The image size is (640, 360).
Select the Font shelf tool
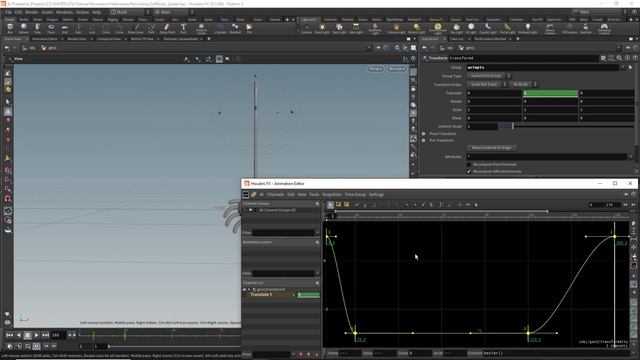(183, 29)
